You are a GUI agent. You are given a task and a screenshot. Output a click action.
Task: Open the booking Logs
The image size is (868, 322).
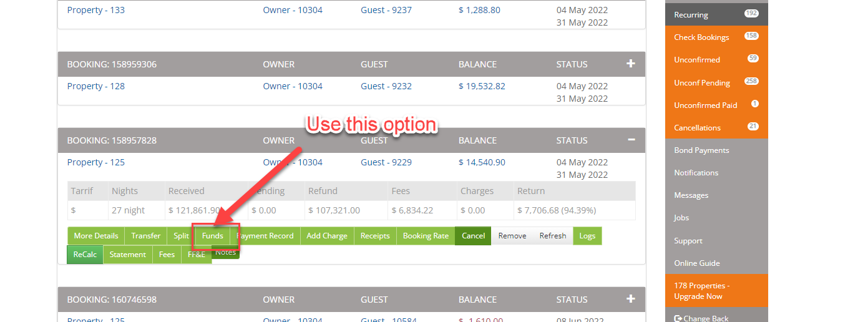pyautogui.click(x=587, y=236)
